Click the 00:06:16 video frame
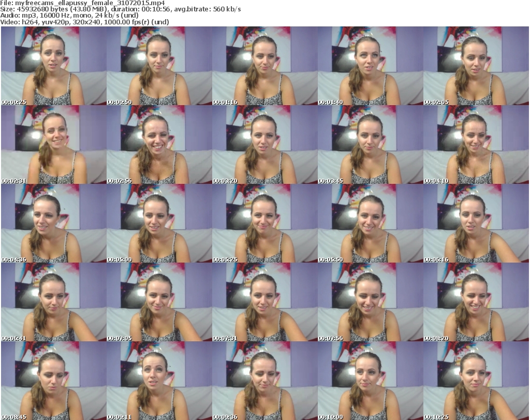The width and height of the screenshot is (530, 420). [476, 224]
